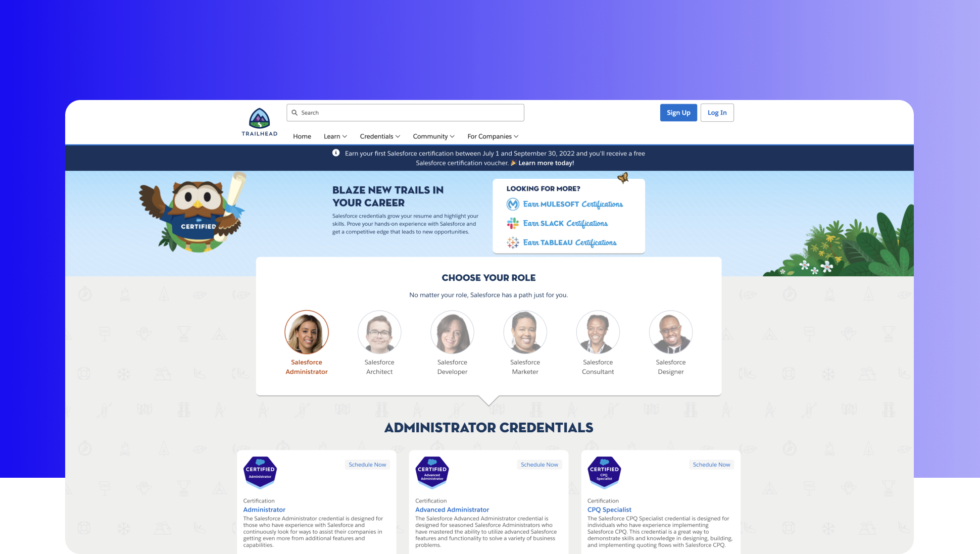Viewport: 980px width, 554px height.
Task: Click Schedule Now for Administrator certification
Action: [367, 465]
